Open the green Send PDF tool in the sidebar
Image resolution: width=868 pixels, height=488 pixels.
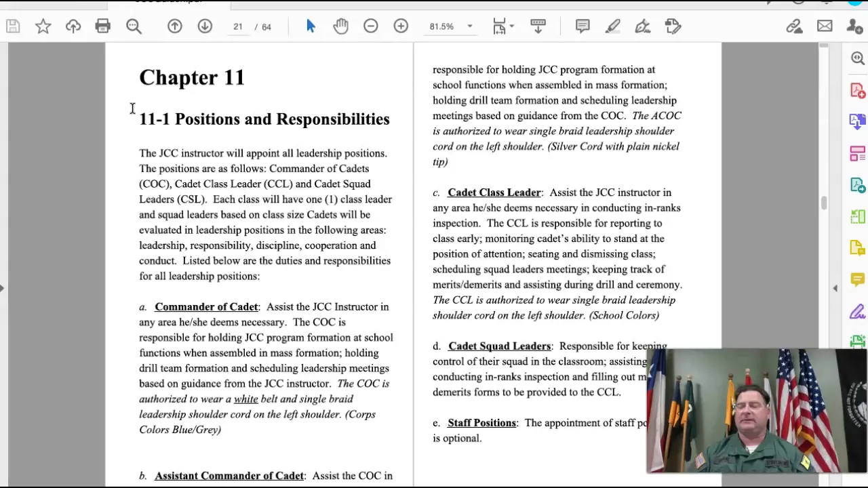[858, 185]
